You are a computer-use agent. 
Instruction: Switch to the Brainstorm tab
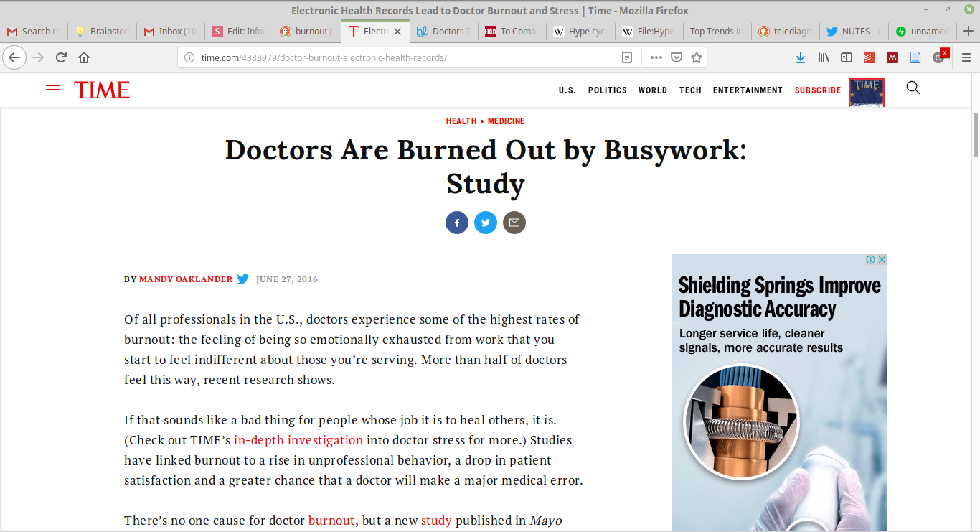click(103, 31)
